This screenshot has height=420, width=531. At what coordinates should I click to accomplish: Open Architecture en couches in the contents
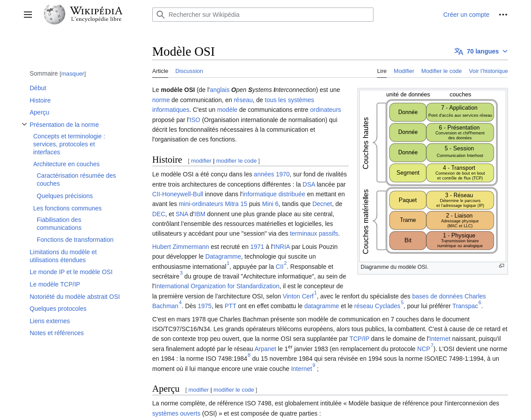coord(66,164)
